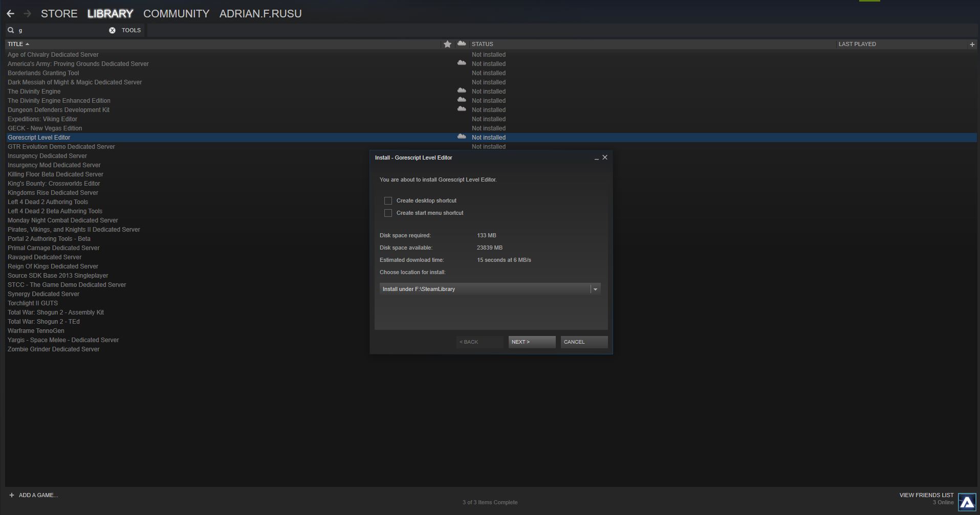Click cloud icon for The Divinity Engine
The width and height of the screenshot is (980, 515).
point(462,91)
